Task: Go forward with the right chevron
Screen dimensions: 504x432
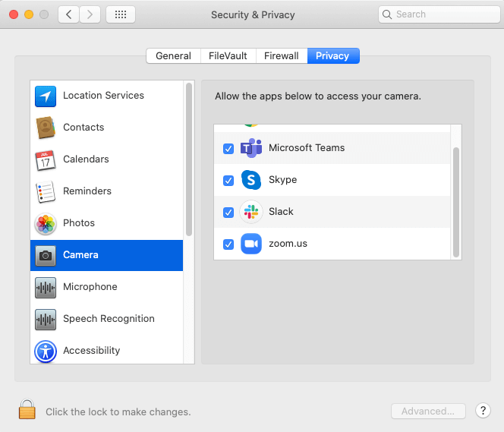Action: pos(90,14)
